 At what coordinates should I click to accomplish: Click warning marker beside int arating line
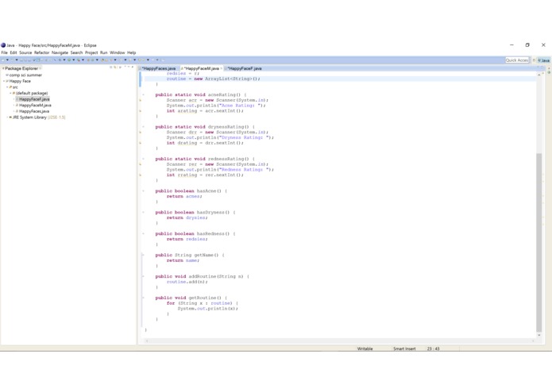coord(141,111)
